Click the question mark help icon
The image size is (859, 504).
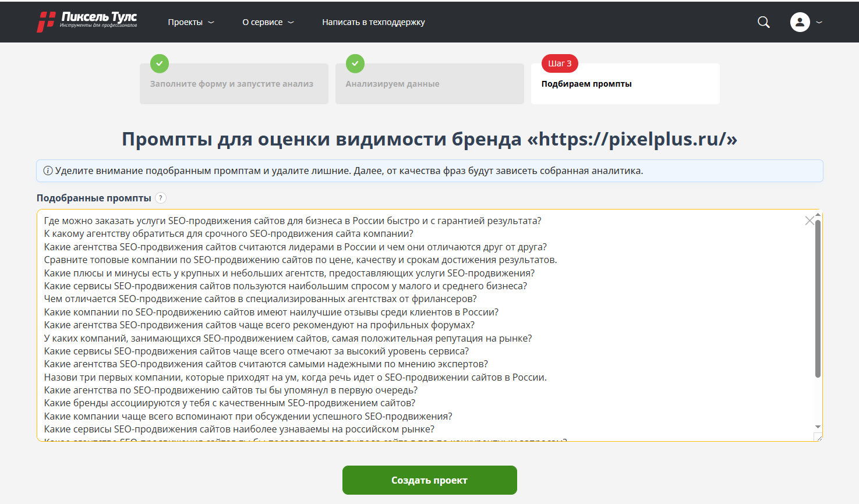(x=161, y=198)
